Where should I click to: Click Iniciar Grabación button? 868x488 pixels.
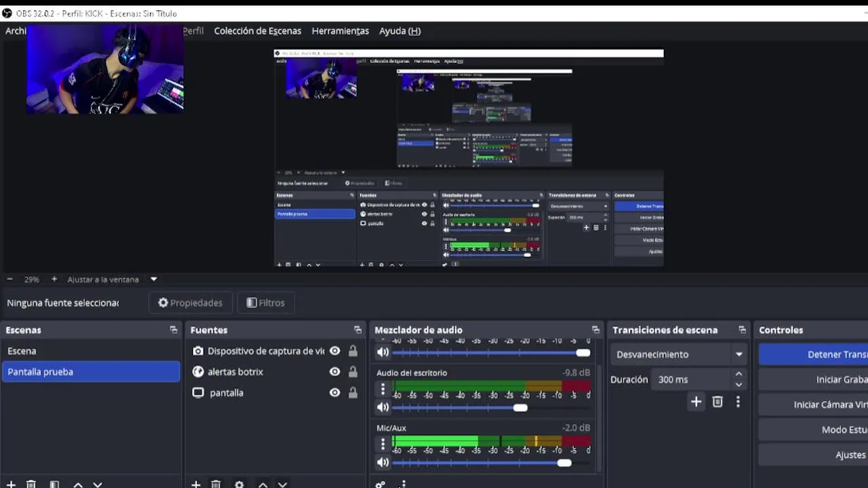pyautogui.click(x=813, y=380)
